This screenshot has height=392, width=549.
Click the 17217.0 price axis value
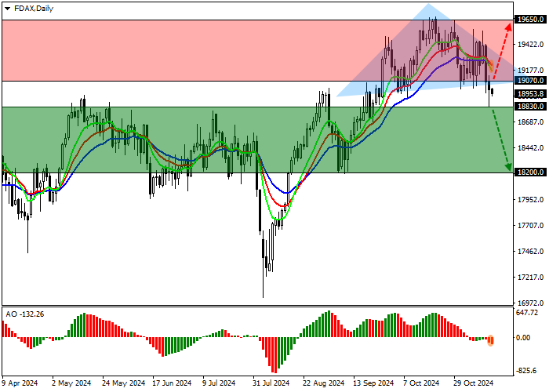click(x=530, y=278)
